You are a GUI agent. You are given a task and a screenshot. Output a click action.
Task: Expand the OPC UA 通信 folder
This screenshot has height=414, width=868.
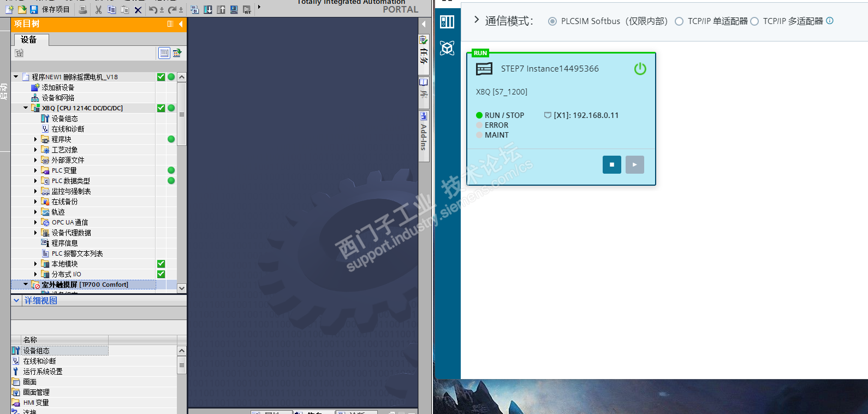[x=35, y=222]
